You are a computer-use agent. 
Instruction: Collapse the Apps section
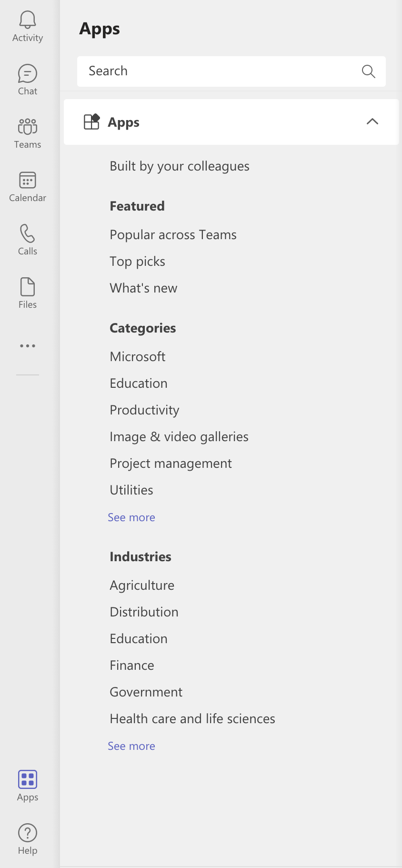372,122
